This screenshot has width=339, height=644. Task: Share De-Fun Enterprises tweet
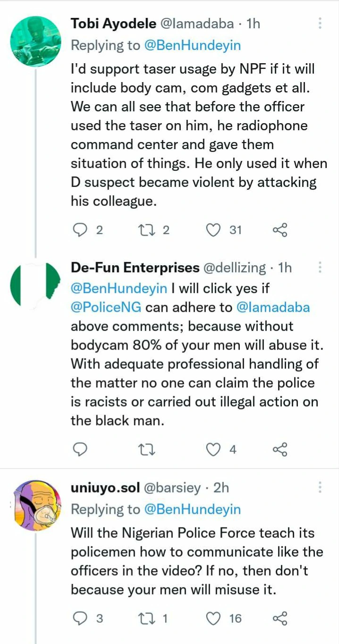point(280,450)
